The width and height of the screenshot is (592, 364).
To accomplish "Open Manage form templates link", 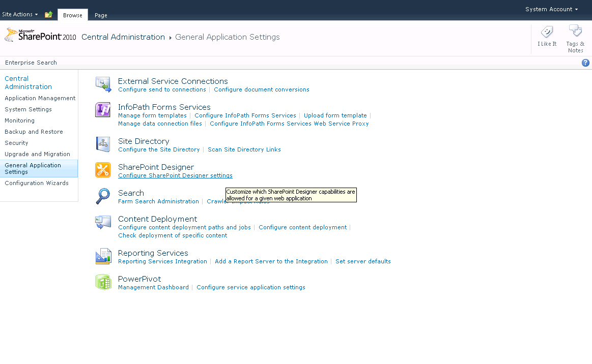I will coord(152,115).
